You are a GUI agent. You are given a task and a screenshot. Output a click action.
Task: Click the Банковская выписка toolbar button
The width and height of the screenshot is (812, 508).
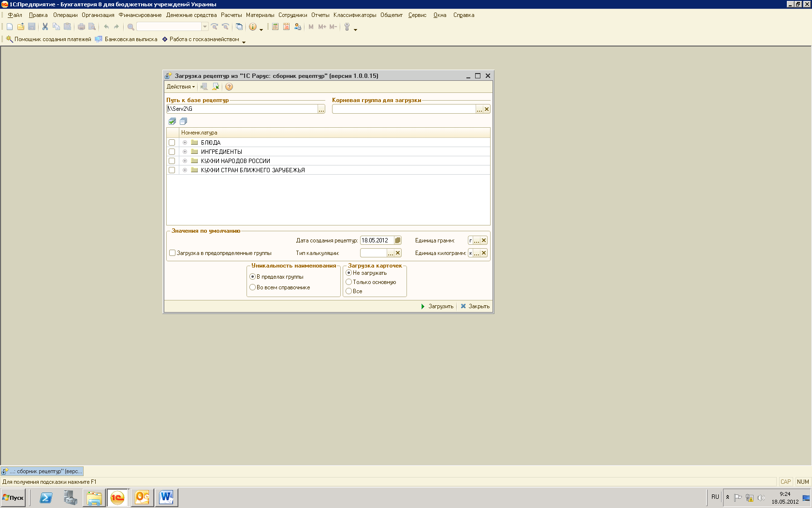126,39
